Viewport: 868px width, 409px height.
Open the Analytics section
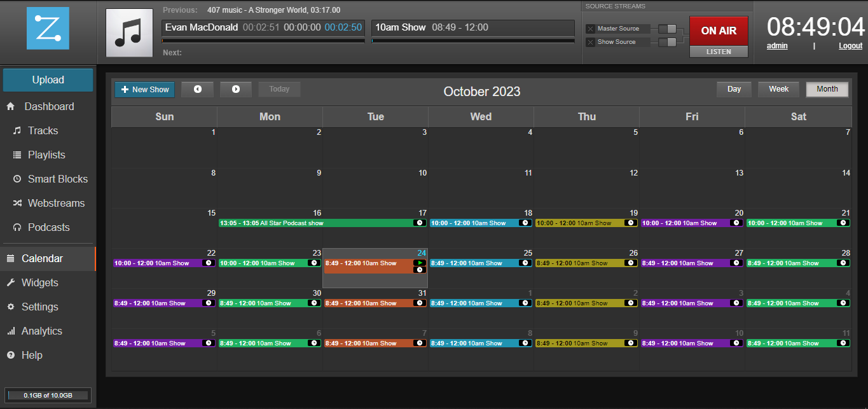(x=46, y=331)
